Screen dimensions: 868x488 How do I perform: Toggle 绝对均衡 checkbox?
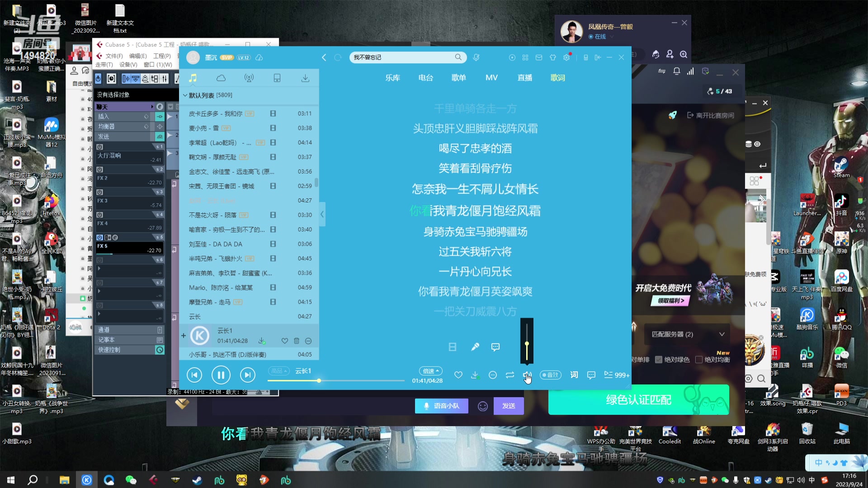(x=699, y=360)
